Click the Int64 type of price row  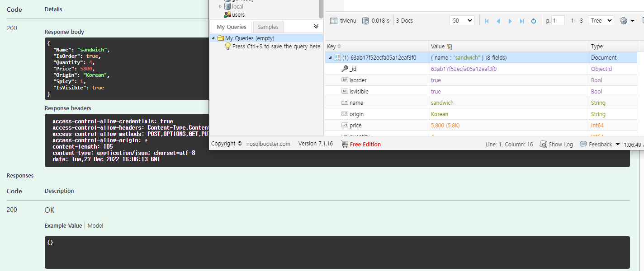(x=597, y=126)
